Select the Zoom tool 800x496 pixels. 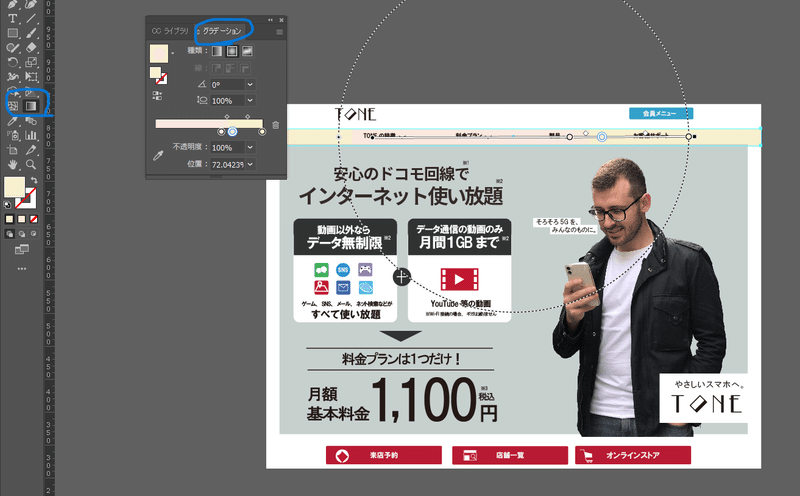[31, 164]
